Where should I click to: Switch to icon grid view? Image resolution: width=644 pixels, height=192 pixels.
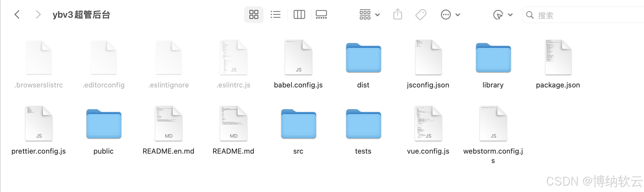click(x=254, y=14)
